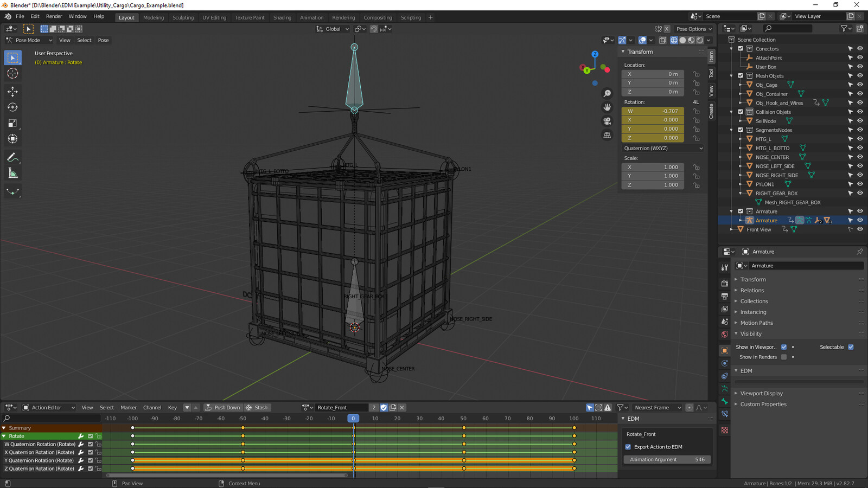Open the outliner filter funnel
The height and width of the screenshot is (488, 868).
[x=846, y=28]
